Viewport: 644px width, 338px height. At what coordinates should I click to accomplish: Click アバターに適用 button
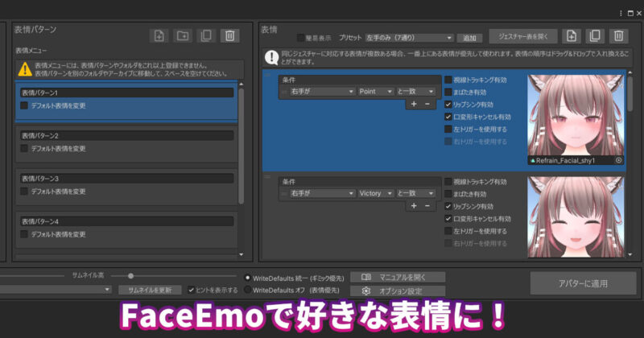[583, 283]
